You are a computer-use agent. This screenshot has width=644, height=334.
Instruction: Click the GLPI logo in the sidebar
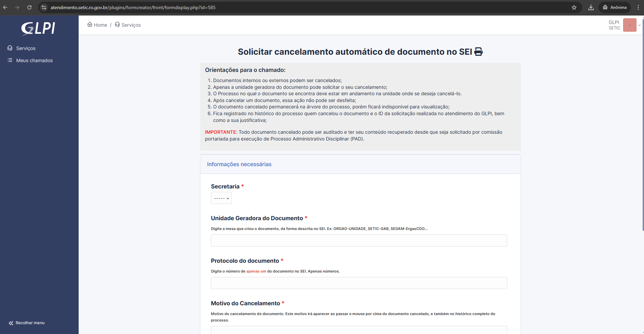tap(38, 28)
